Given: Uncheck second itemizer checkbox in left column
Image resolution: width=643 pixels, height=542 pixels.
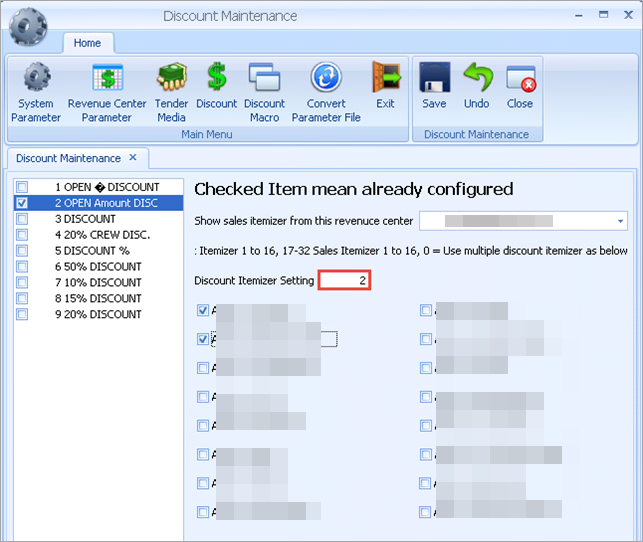Looking at the screenshot, I should click(203, 339).
